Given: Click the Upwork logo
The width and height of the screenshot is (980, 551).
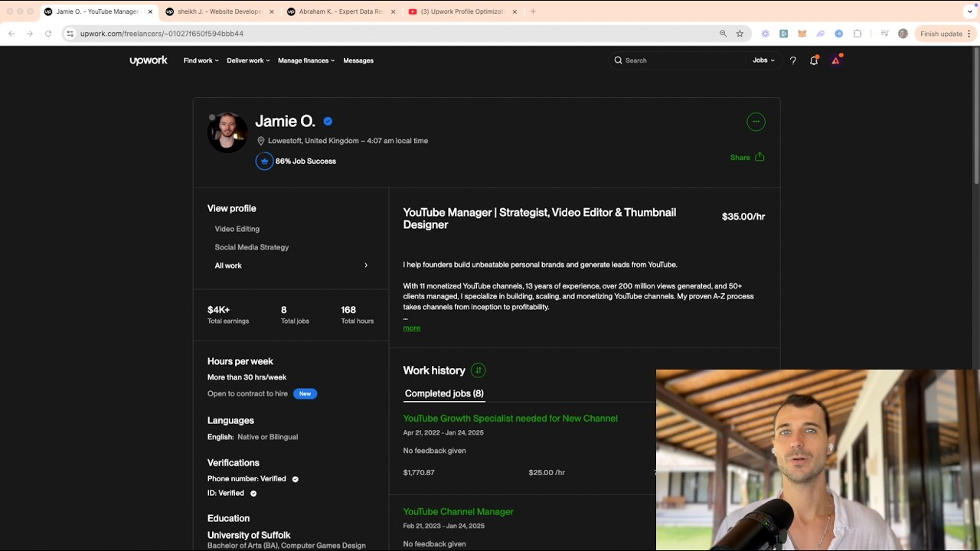Looking at the screenshot, I should 149,60.
